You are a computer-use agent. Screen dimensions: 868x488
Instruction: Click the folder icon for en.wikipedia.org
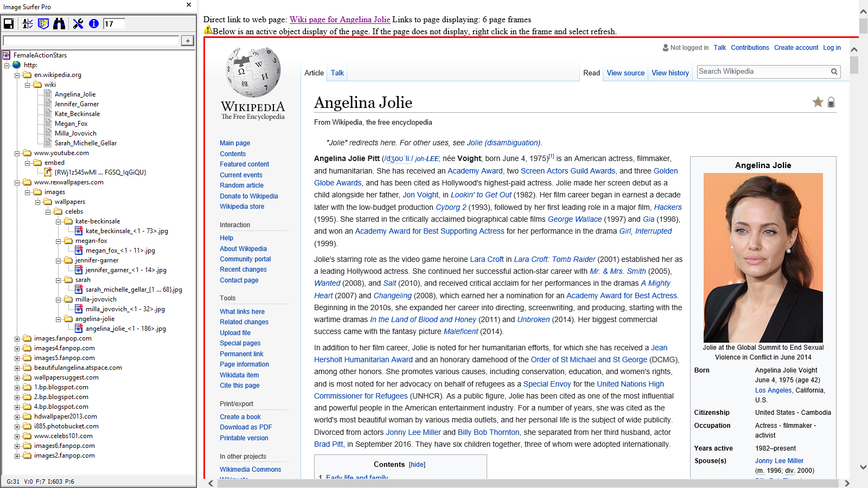pos(27,75)
